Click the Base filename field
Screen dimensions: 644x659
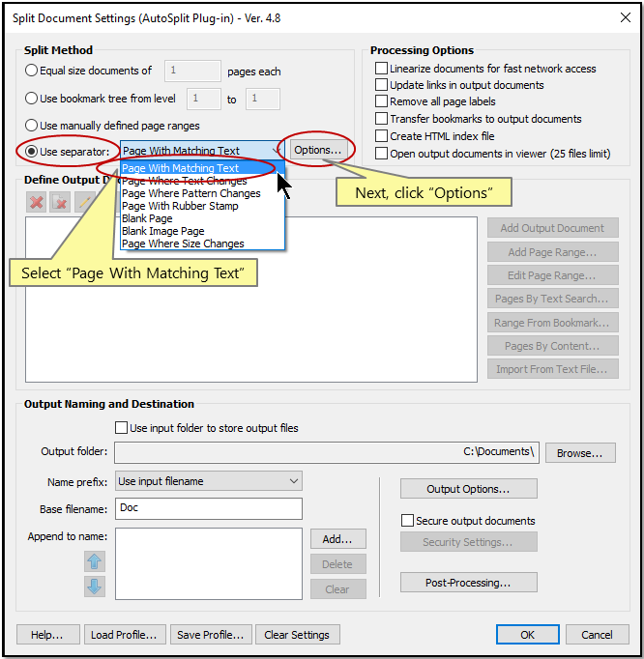pyautogui.click(x=209, y=508)
